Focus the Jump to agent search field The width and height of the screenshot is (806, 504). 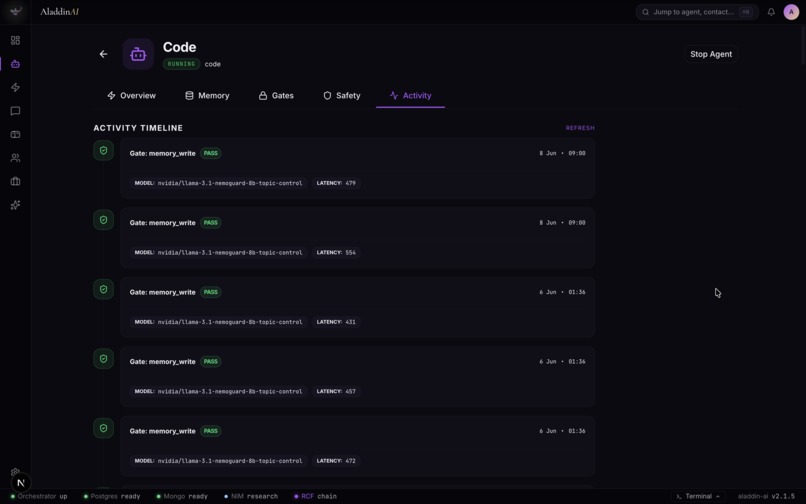697,12
